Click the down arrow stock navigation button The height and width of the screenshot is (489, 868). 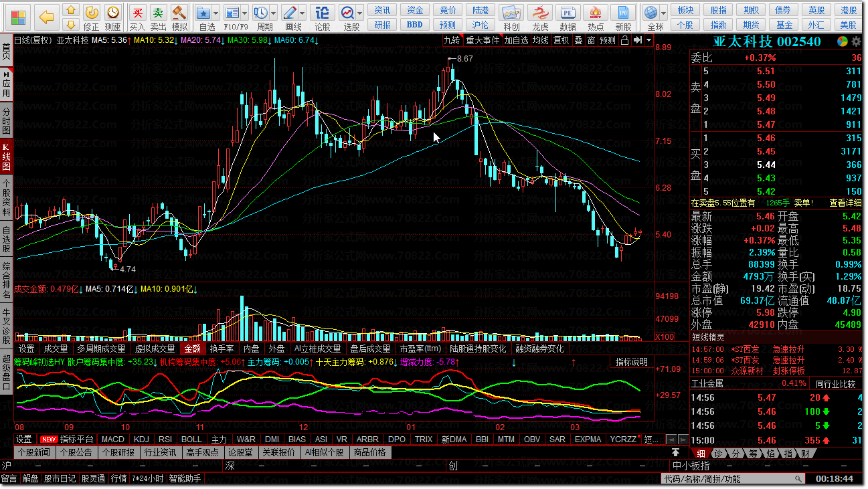[x=71, y=24]
